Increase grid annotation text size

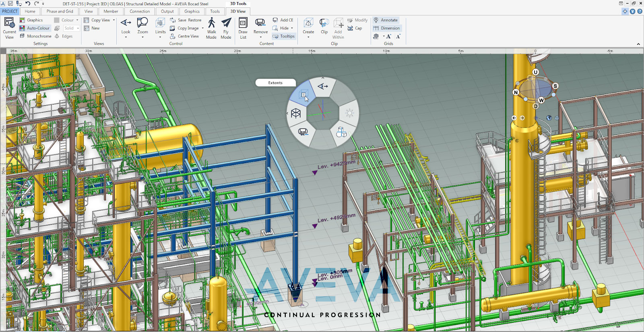[x=389, y=36]
